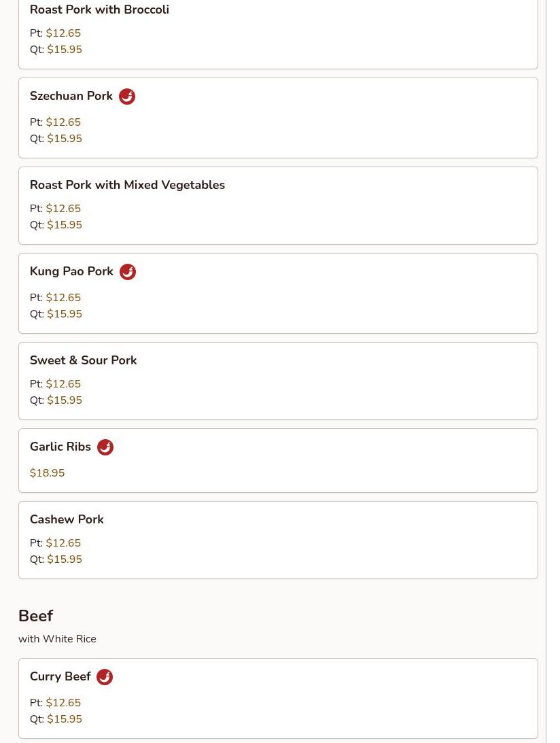The image size is (560, 743).
Task: Click Cashew Pork quart price $15.95
Action: [65, 559]
